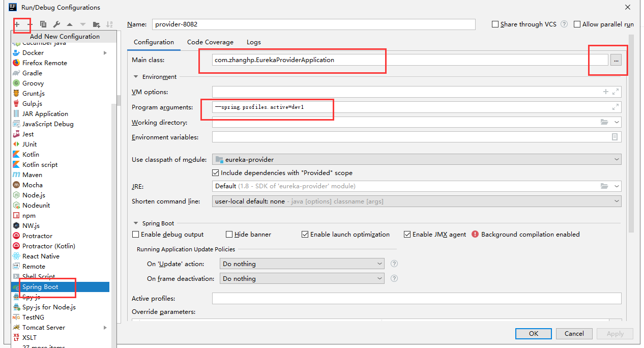Toggle Share through VCS checkbox
Image resolution: width=644 pixels, height=348 pixels.
click(495, 24)
